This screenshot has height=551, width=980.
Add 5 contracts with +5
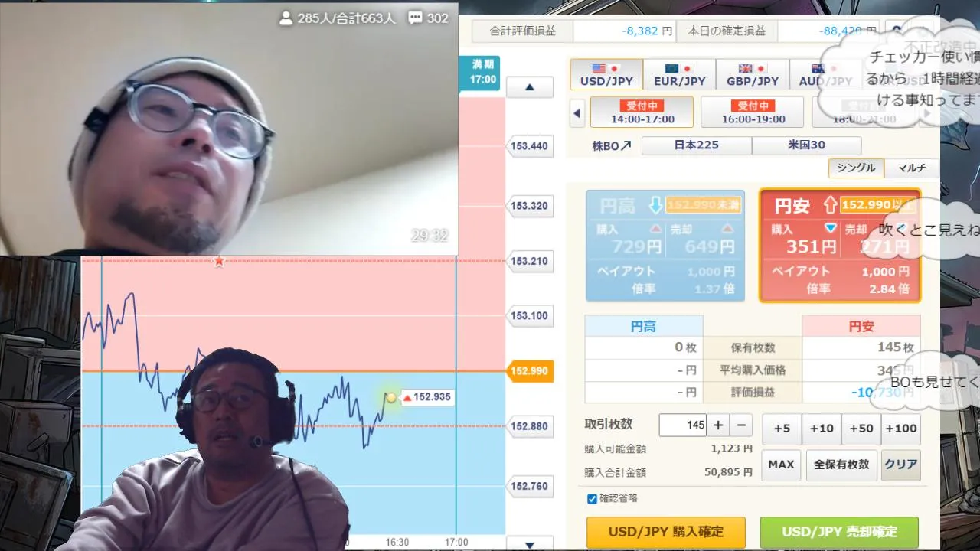(782, 429)
